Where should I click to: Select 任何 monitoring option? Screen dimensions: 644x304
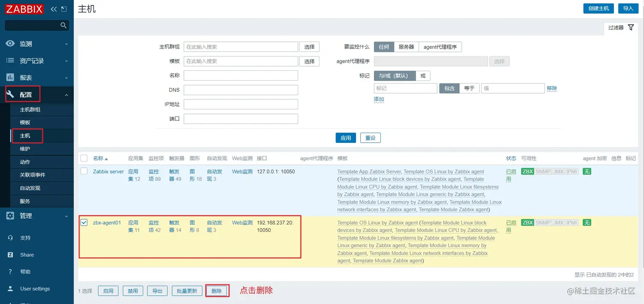384,47
